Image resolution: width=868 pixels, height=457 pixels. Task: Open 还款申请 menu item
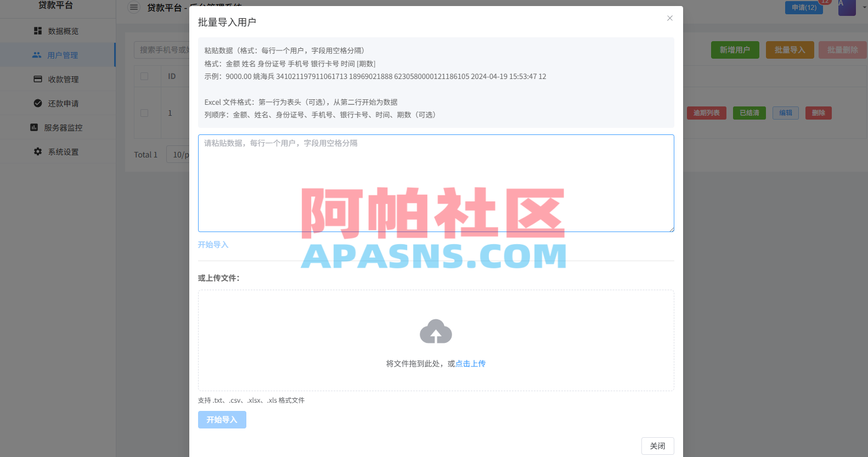coord(58,103)
